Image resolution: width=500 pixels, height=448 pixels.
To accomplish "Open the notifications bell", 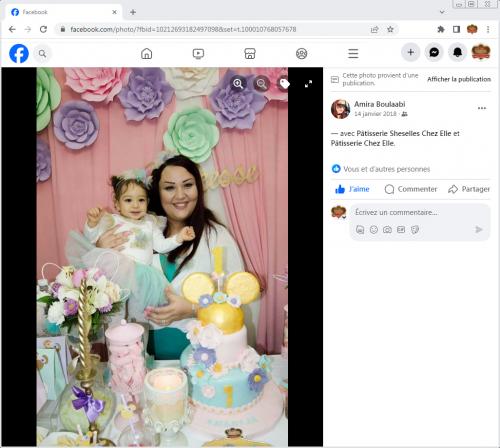I will 457,52.
